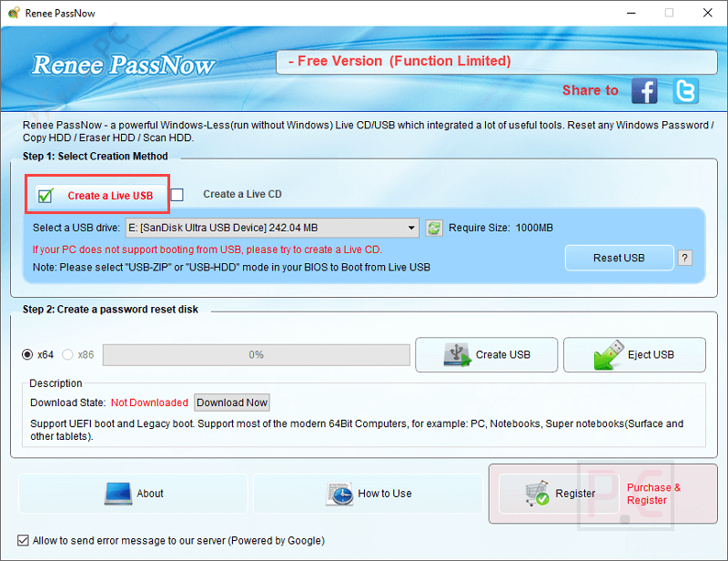Select the x86 radio button
728x561 pixels.
pos(67,354)
